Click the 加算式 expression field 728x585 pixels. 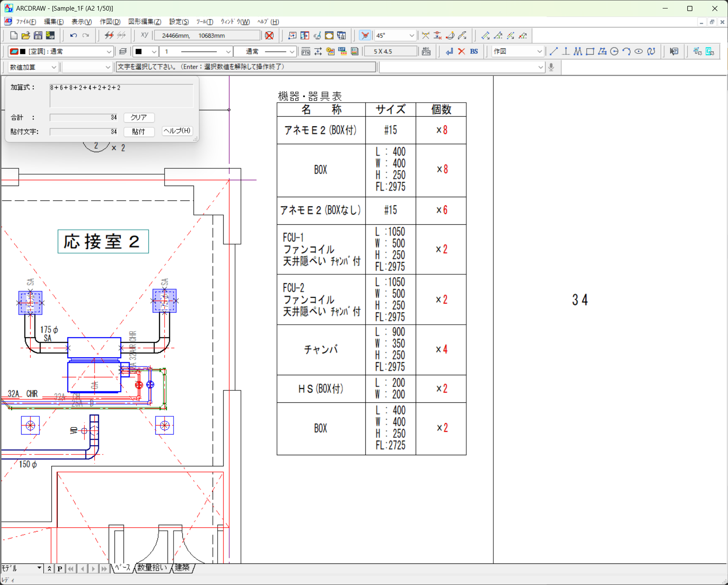(121, 95)
